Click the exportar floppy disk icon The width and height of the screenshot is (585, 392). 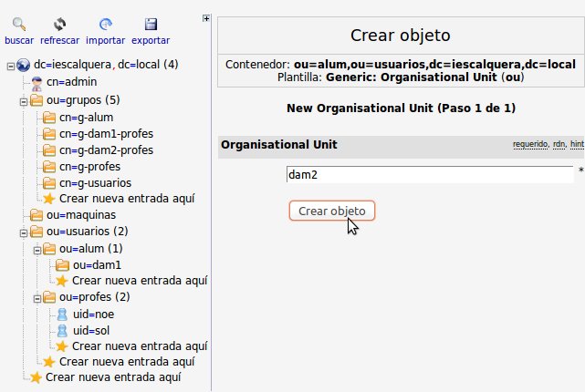tap(151, 25)
